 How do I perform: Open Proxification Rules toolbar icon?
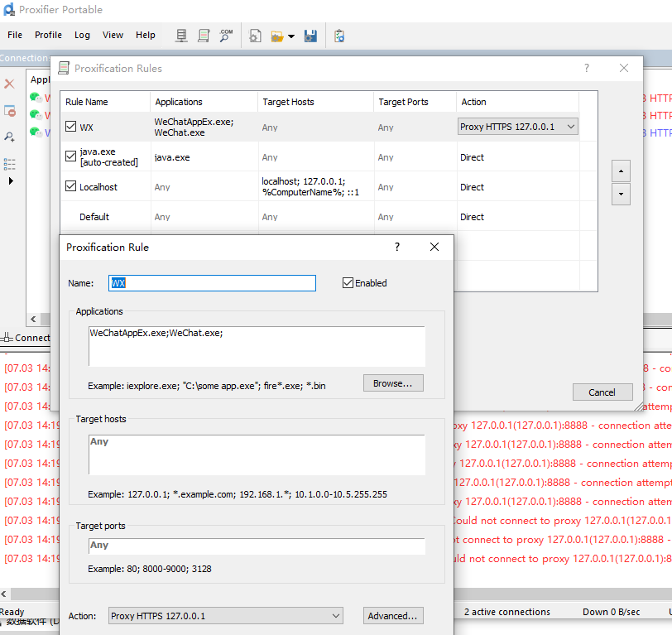pos(204,36)
